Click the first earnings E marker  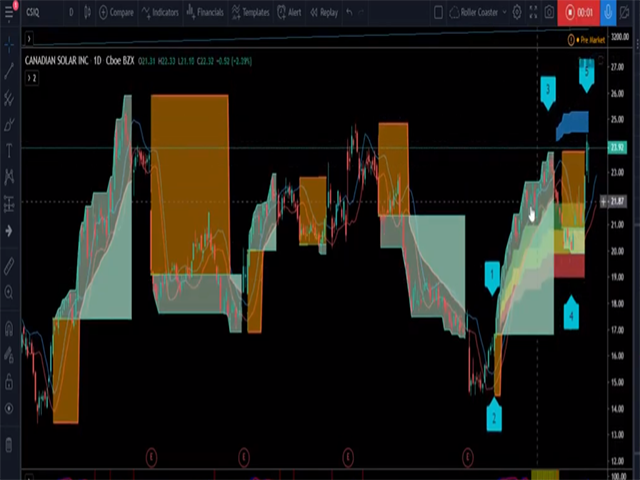click(151, 458)
